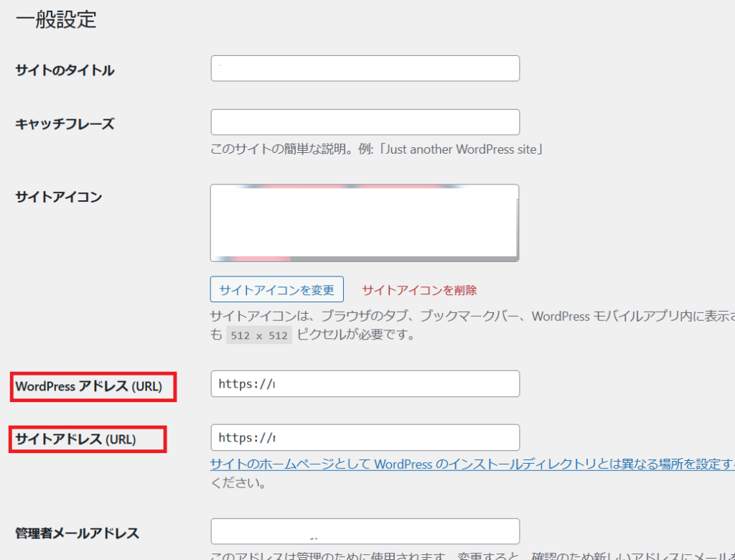Focus the サイトアドレス (URL) input field
735x560 pixels.
click(x=365, y=437)
